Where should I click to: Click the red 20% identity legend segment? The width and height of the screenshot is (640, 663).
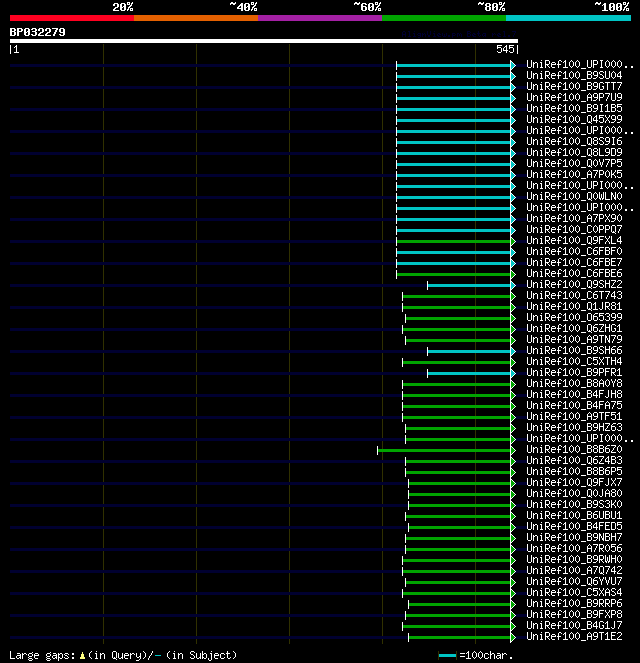coord(72,18)
